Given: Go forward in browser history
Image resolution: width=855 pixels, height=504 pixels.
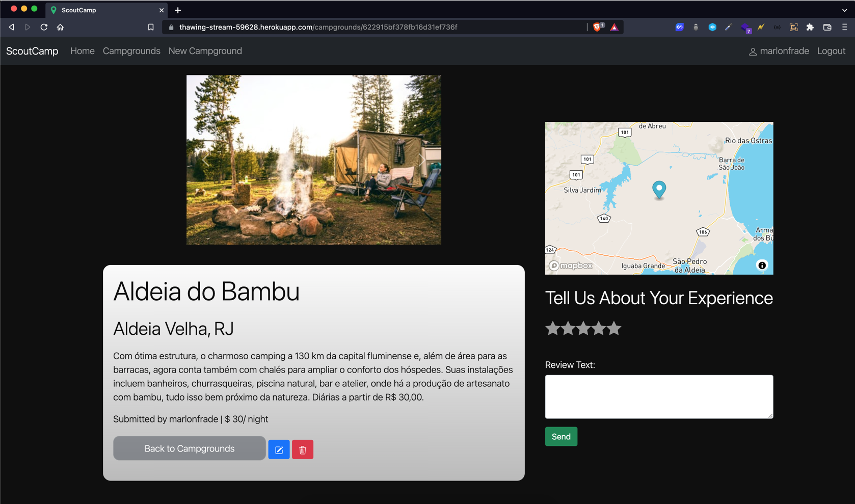Looking at the screenshot, I should pyautogui.click(x=28, y=27).
